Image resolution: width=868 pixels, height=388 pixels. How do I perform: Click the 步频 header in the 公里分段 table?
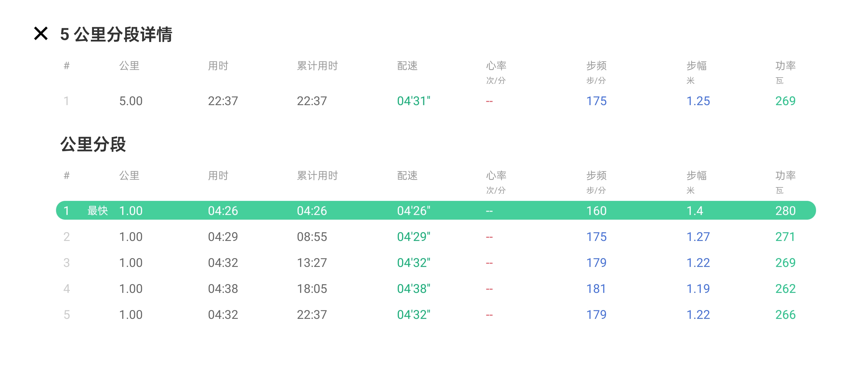[x=596, y=176]
